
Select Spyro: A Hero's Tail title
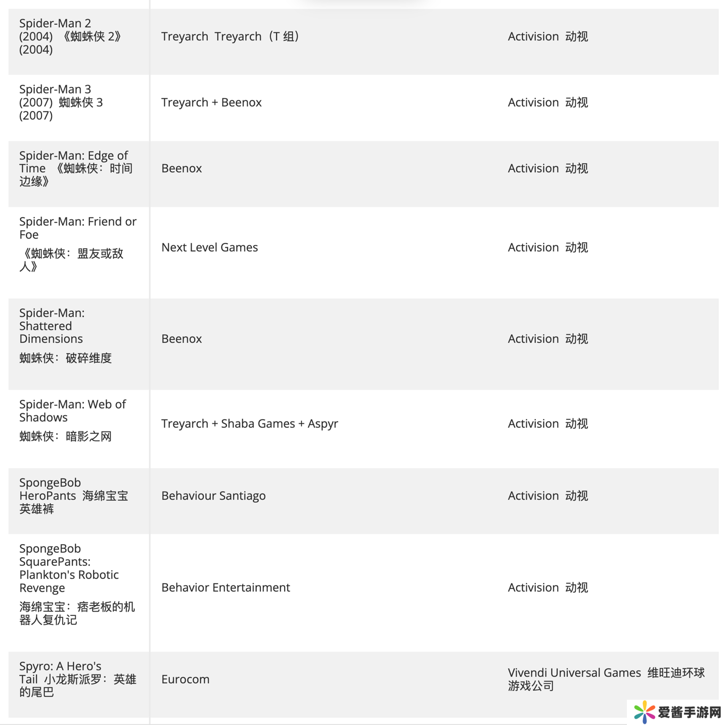(78, 679)
